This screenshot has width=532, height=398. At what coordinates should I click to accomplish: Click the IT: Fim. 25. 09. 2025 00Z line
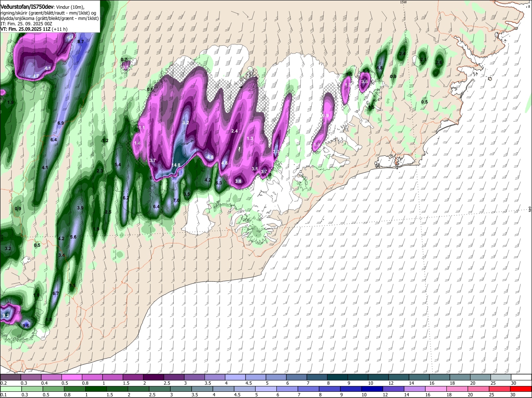(x=25, y=24)
